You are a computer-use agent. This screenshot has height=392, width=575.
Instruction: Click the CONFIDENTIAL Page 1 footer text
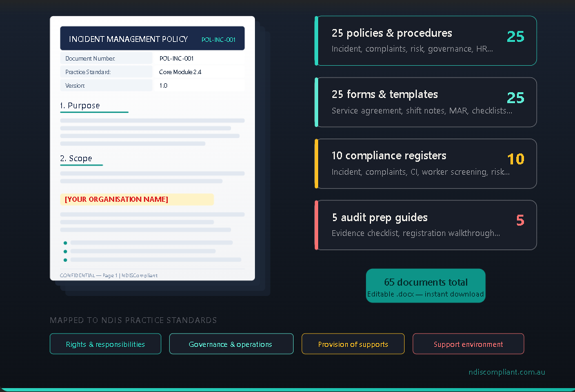click(108, 275)
